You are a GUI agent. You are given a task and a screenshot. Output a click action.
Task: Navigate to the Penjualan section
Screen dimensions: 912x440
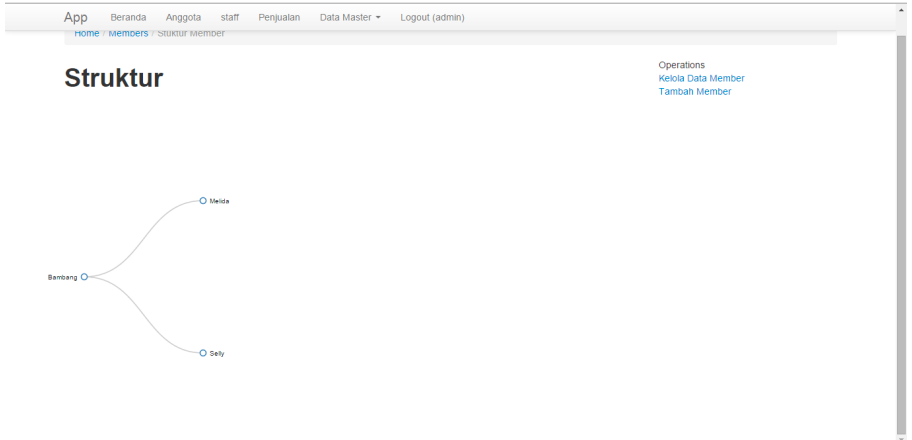click(x=279, y=17)
